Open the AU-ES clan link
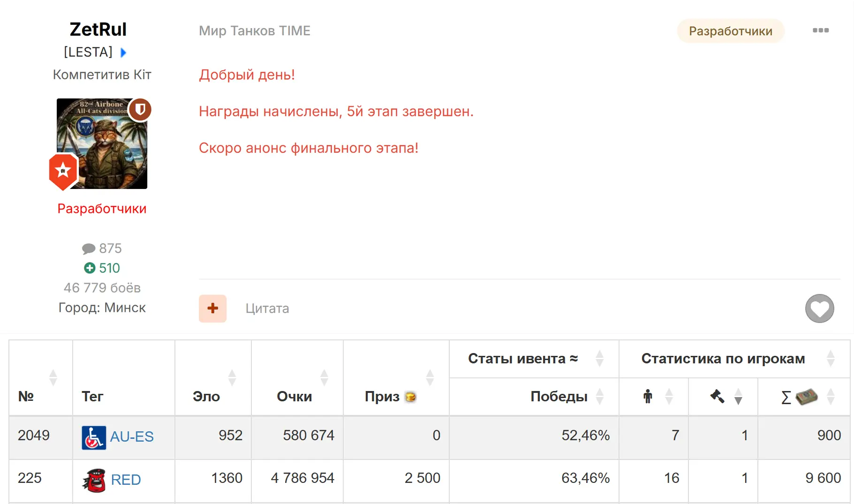The width and height of the screenshot is (854, 504). (132, 437)
